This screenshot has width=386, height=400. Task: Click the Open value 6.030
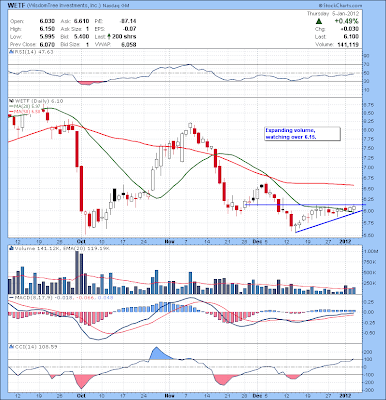click(47, 21)
